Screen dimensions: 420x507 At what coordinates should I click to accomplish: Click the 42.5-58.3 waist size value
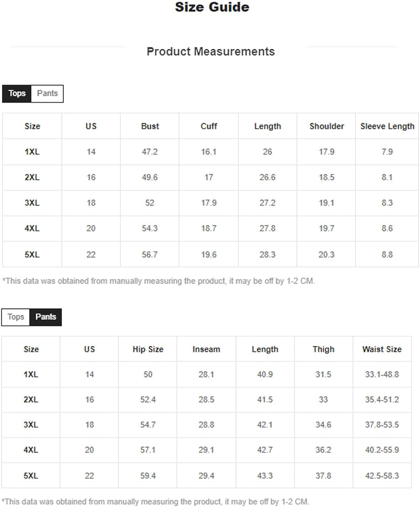point(382,476)
